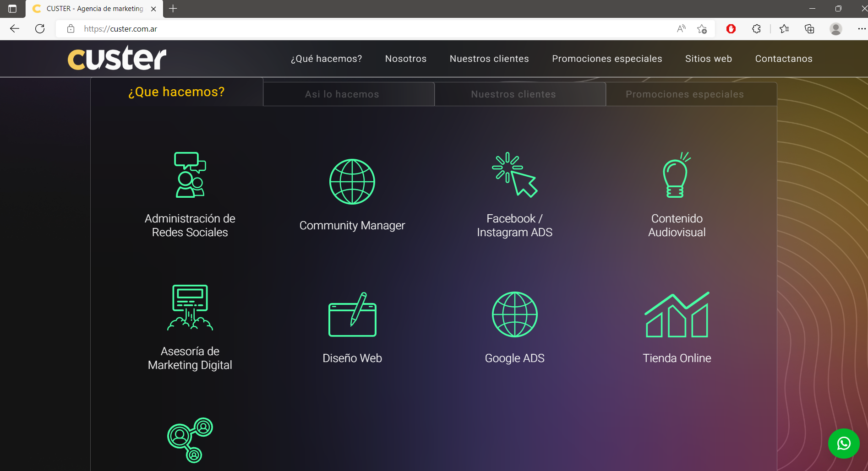This screenshot has height=471, width=868.
Task: Click the Diseño Web pencil icon
Action: (x=352, y=314)
